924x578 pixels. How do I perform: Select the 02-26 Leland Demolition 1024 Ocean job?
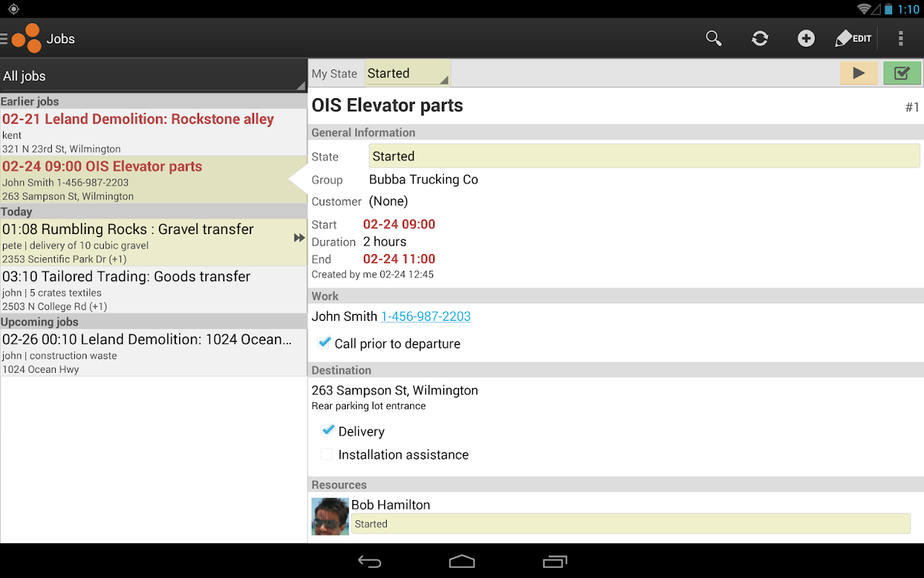point(154,353)
